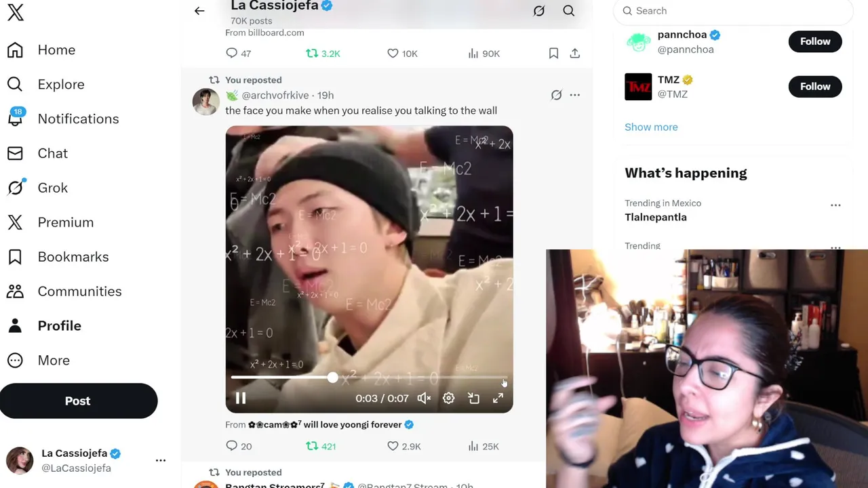Pause the playing video
The width and height of the screenshot is (868, 488).
(x=241, y=399)
